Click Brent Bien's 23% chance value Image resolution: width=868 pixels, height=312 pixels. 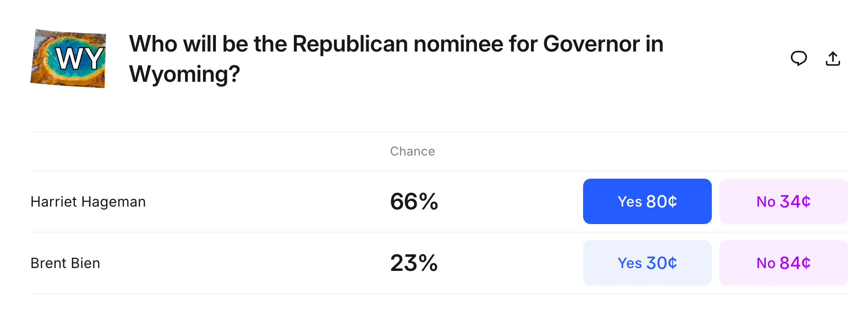414,263
